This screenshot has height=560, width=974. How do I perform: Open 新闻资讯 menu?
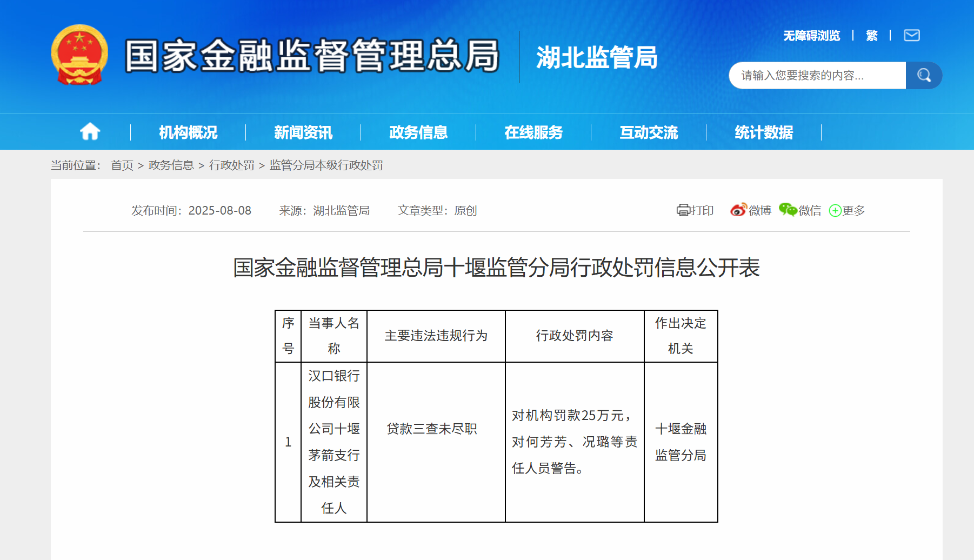(303, 132)
